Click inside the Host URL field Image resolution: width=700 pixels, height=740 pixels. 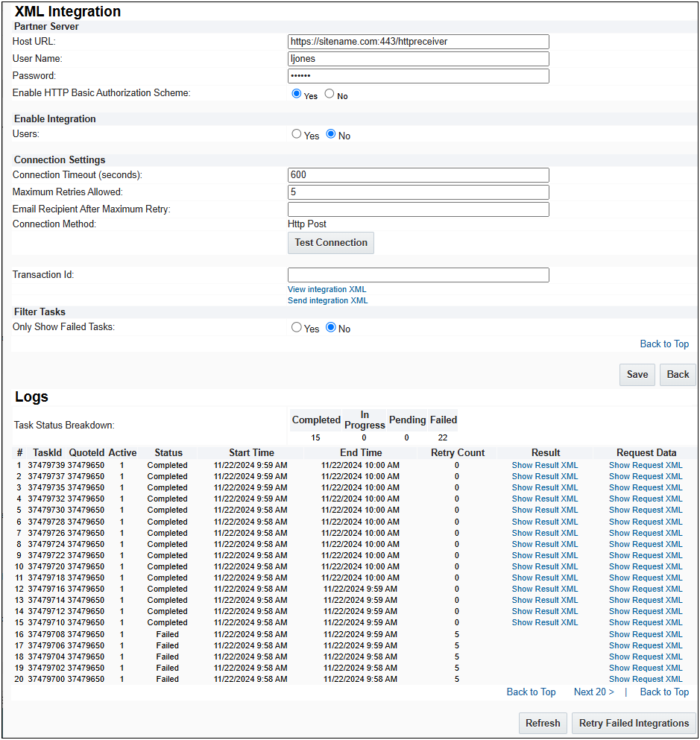(x=417, y=41)
